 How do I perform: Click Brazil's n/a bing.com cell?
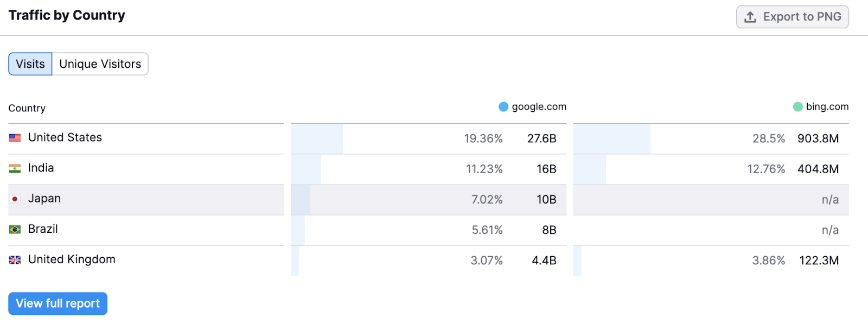[x=831, y=230]
